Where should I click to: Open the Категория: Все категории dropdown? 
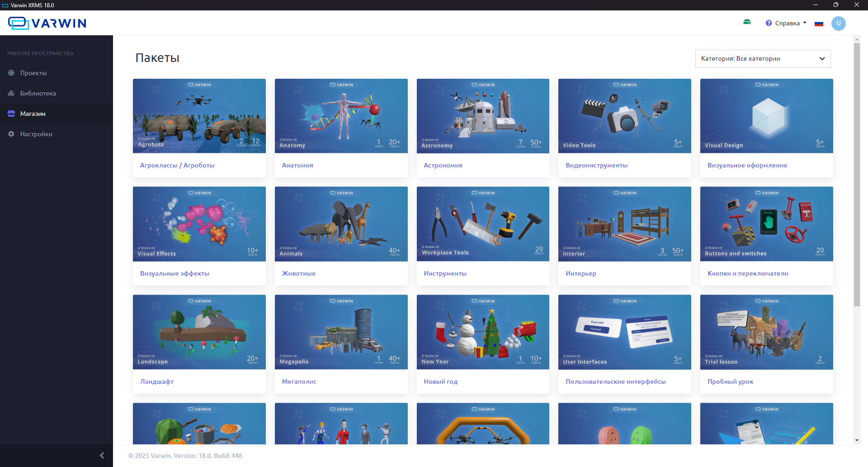763,59
